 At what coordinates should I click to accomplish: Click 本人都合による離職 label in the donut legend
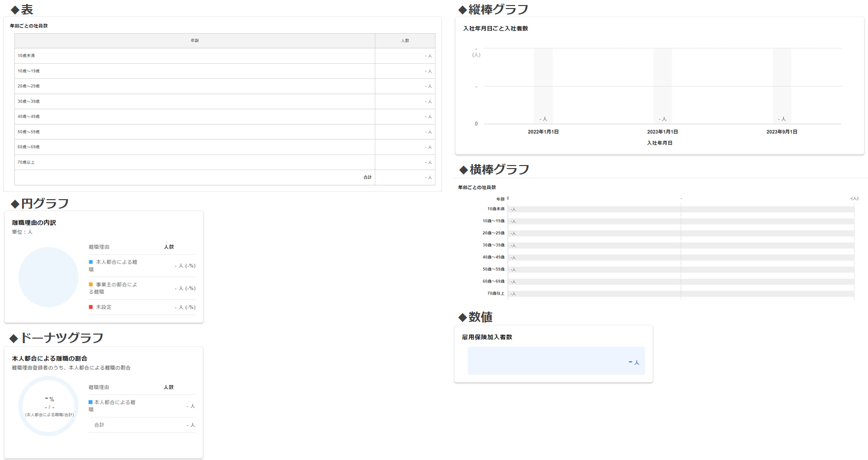pyautogui.click(x=112, y=406)
